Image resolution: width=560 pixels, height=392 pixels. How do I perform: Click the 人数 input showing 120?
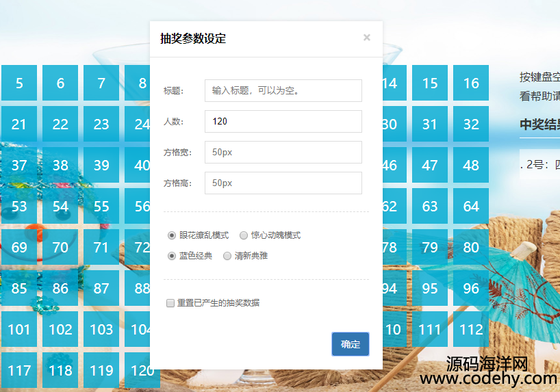point(283,121)
